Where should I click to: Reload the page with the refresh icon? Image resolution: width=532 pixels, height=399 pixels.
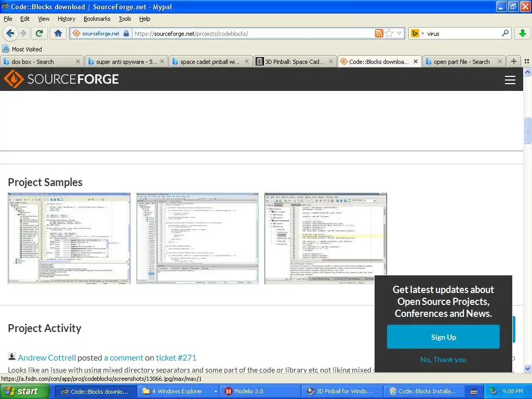pyautogui.click(x=39, y=33)
